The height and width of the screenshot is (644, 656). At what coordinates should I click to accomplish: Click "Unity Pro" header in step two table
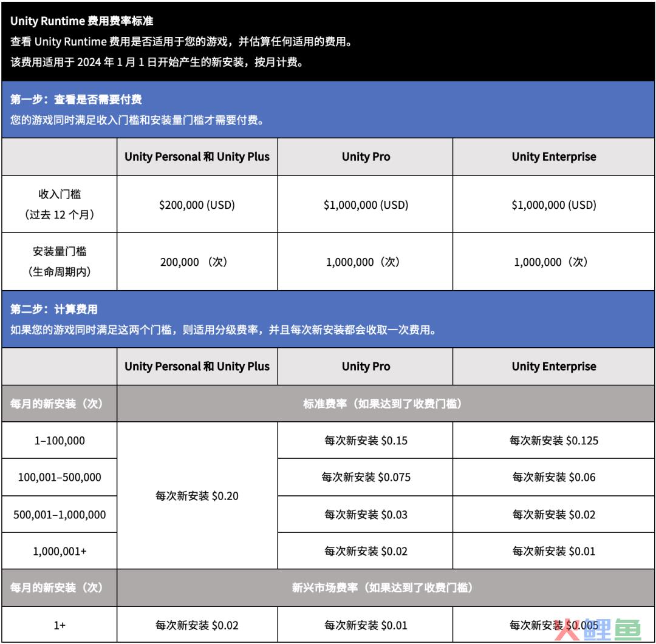(366, 367)
